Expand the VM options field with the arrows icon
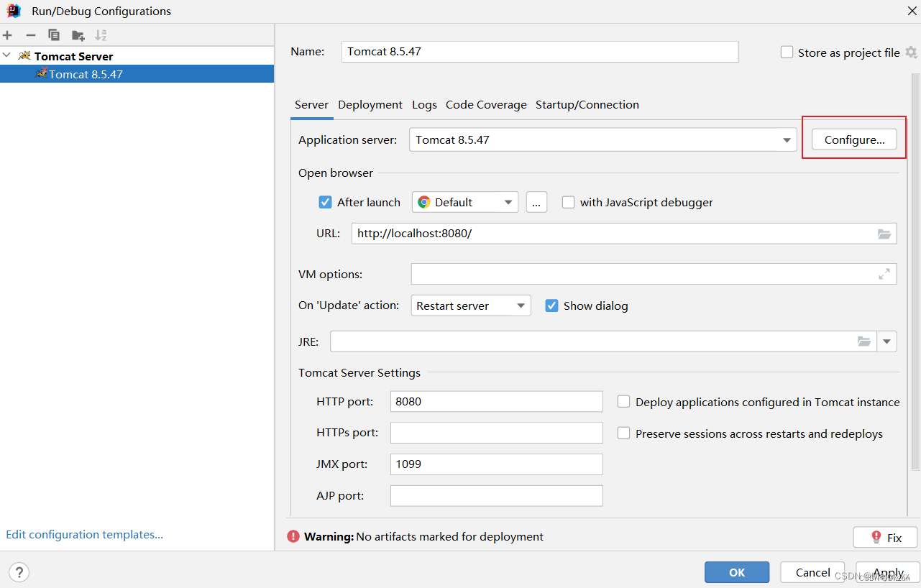 pos(884,274)
